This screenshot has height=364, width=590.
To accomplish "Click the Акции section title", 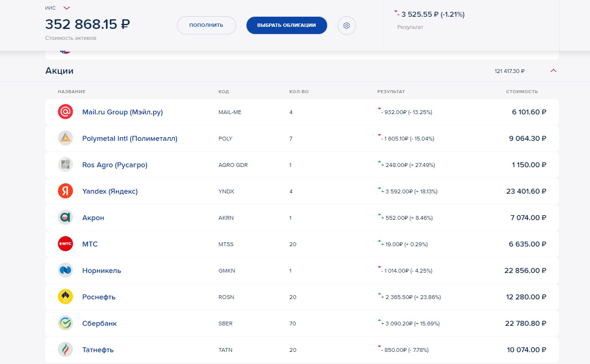I will coord(60,71).
